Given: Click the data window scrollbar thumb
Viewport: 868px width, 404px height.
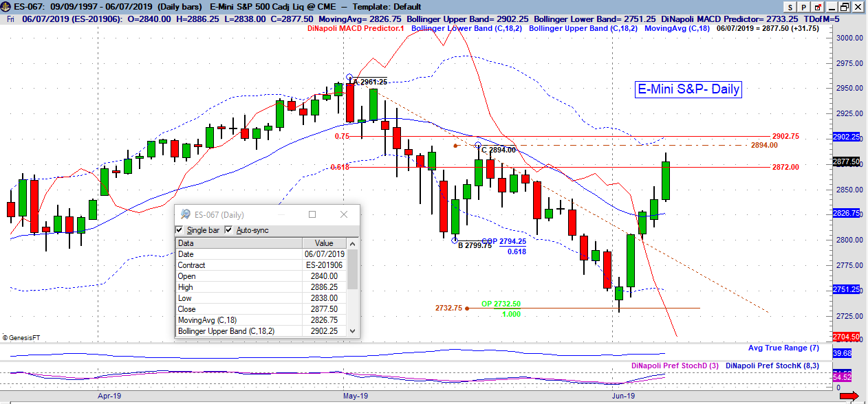Looking at the screenshot, I should click(353, 269).
